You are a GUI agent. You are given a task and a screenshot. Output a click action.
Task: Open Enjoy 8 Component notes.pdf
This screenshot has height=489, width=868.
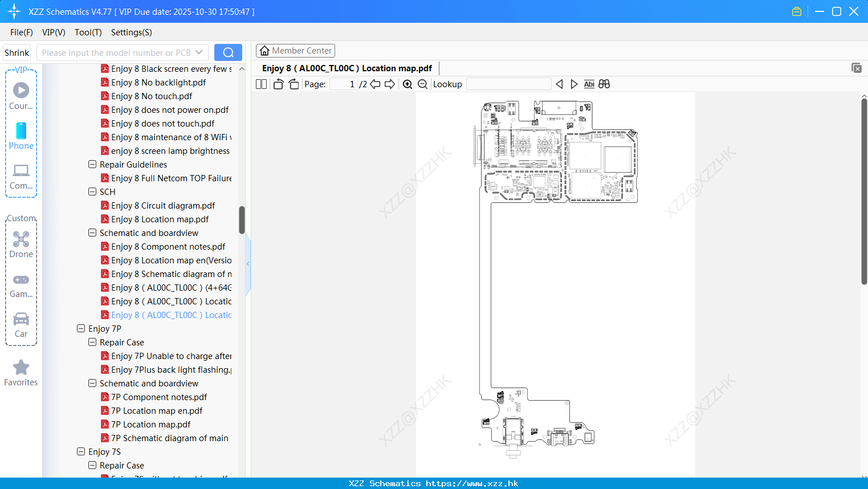point(168,246)
